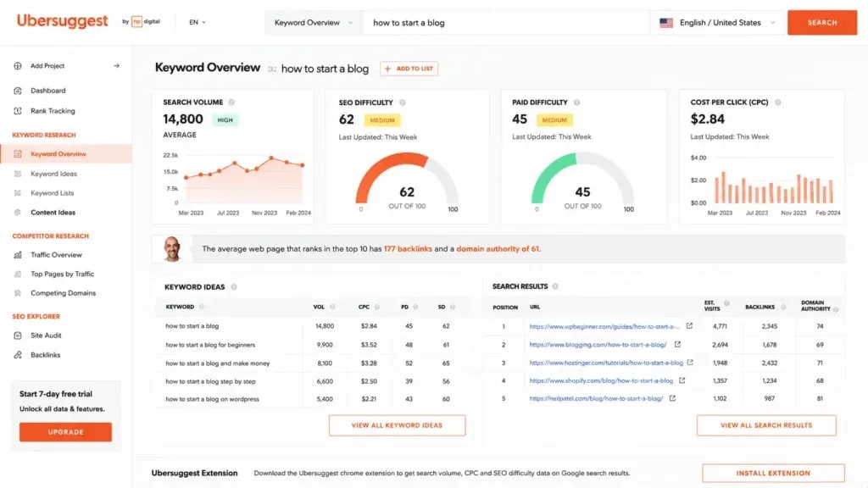Click ADD TO LIST button

pos(409,69)
